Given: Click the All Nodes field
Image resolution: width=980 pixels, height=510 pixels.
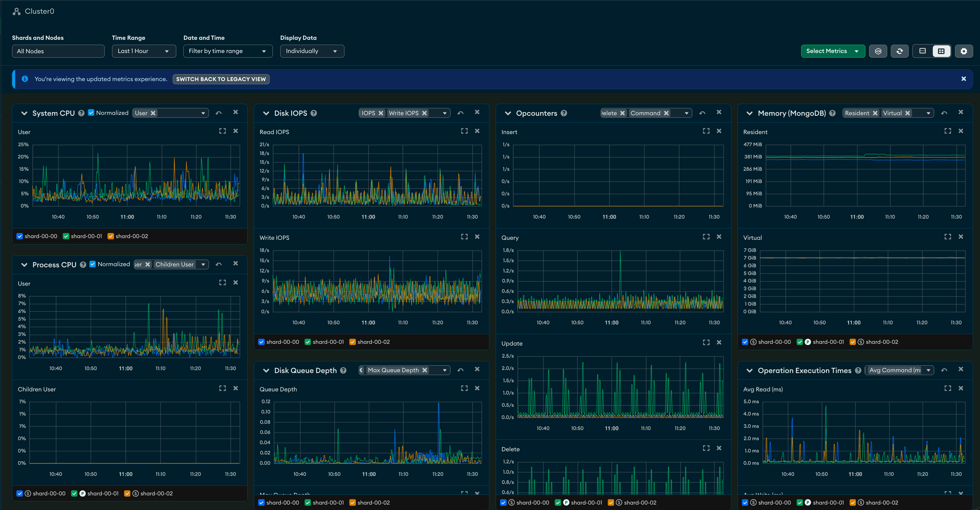Looking at the screenshot, I should 58,51.
